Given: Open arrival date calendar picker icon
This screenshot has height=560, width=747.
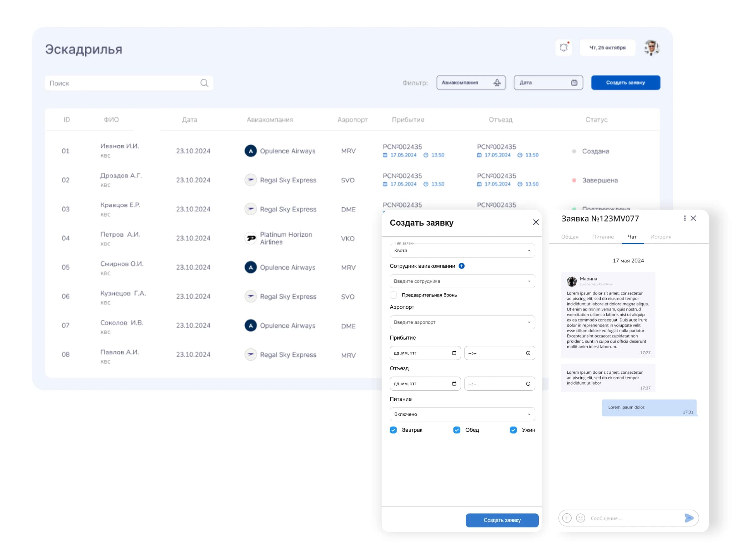Looking at the screenshot, I should tap(454, 353).
